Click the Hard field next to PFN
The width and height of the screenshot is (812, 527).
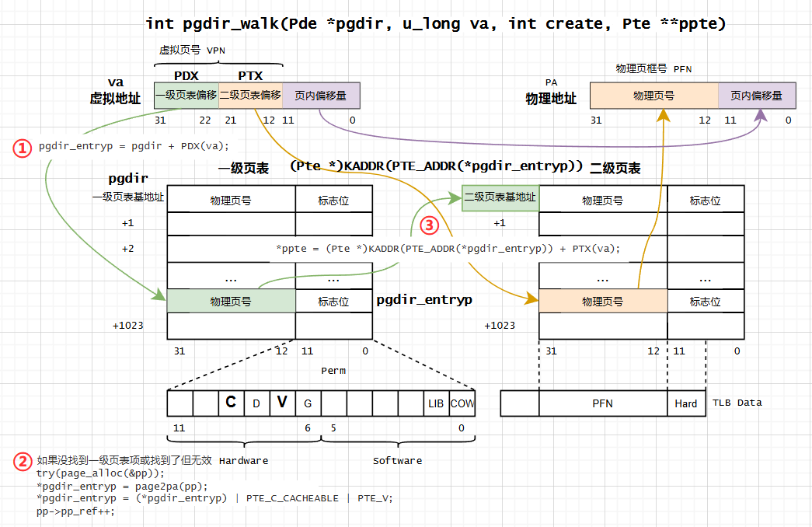[x=686, y=403]
